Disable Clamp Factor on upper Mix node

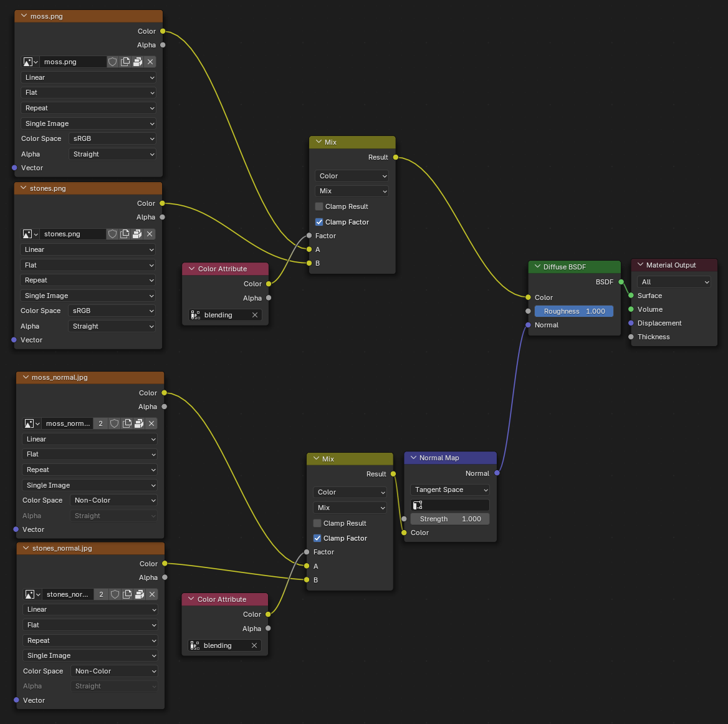(319, 222)
